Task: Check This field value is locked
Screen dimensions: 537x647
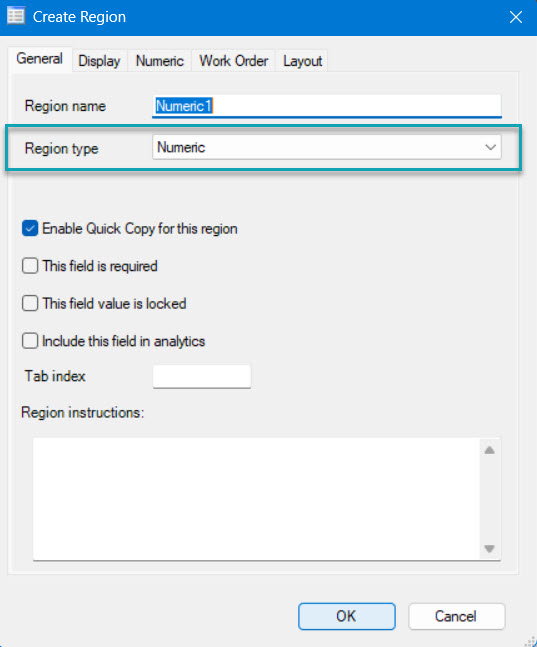Action: 30,303
